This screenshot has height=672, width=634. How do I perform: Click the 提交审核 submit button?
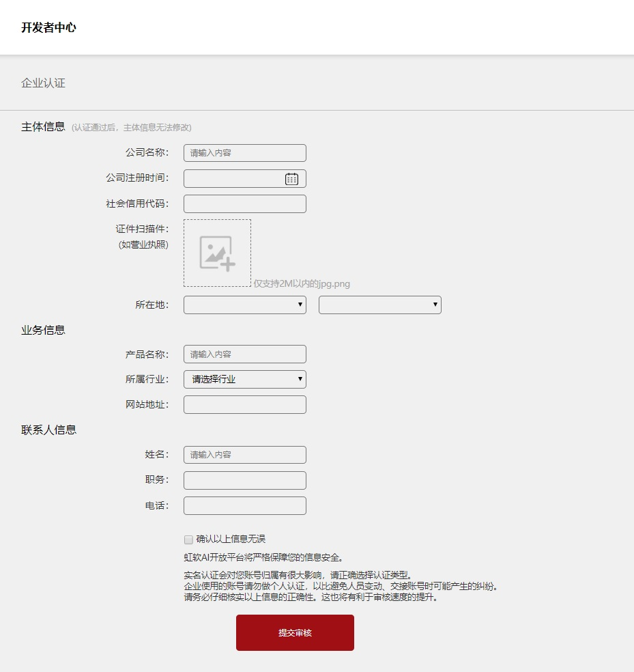(x=294, y=632)
